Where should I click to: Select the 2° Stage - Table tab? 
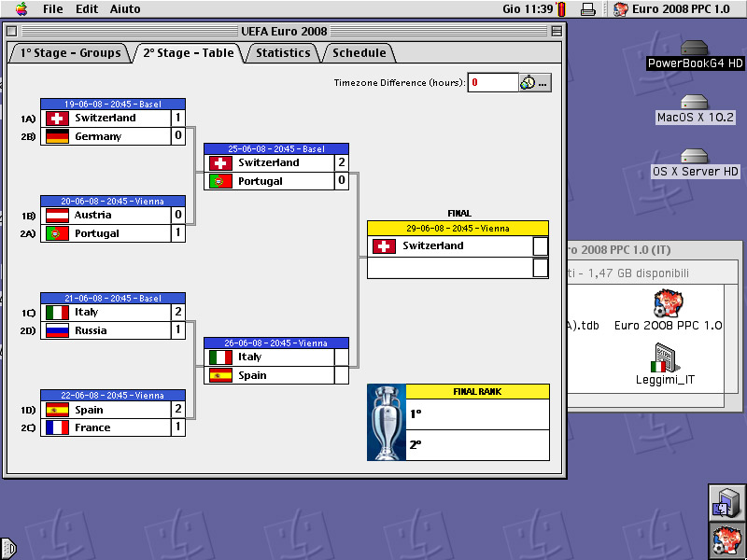189,53
